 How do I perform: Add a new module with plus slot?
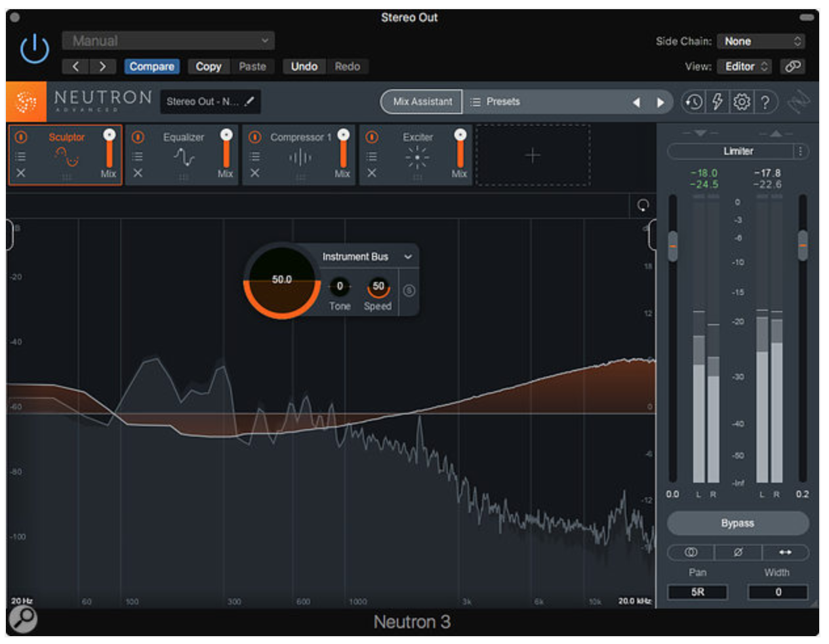pos(533,155)
